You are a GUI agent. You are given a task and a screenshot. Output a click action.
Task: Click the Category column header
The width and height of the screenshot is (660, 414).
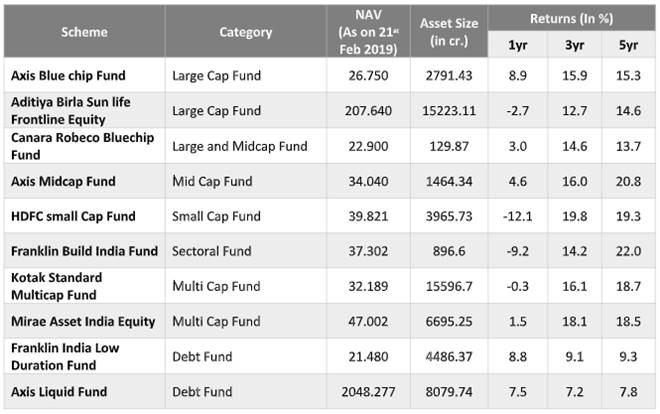tap(246, 32)
